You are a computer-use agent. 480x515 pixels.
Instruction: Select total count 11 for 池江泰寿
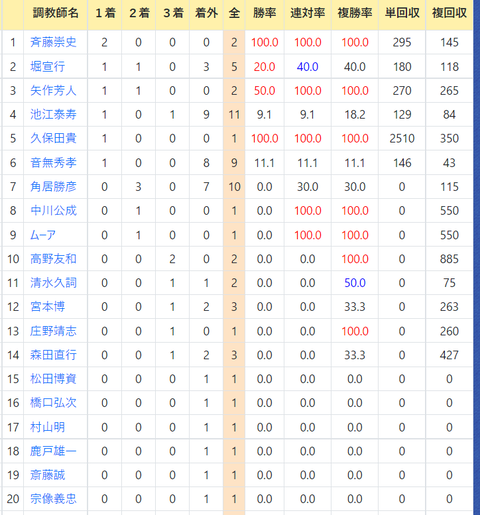[234, 115]
